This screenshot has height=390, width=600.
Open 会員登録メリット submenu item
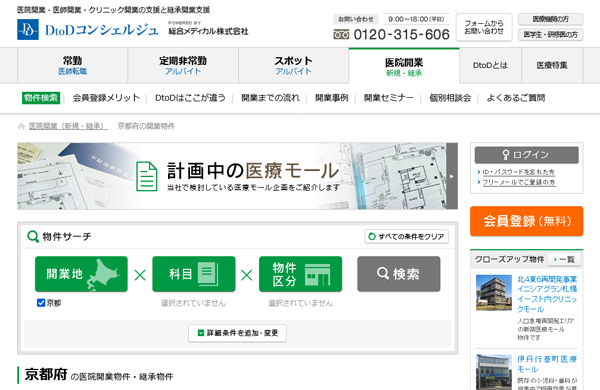pyautogui.click(x=106, y=98)
